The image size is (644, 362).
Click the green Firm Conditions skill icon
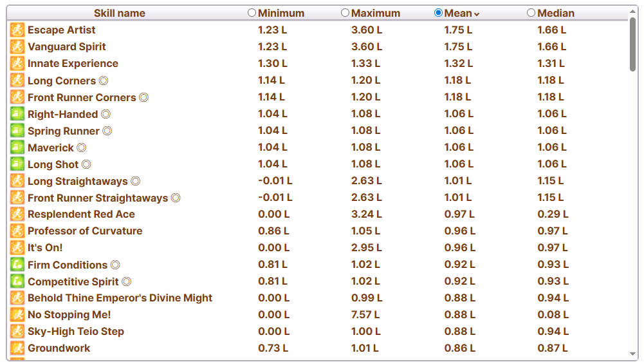(x=17, y=265)
